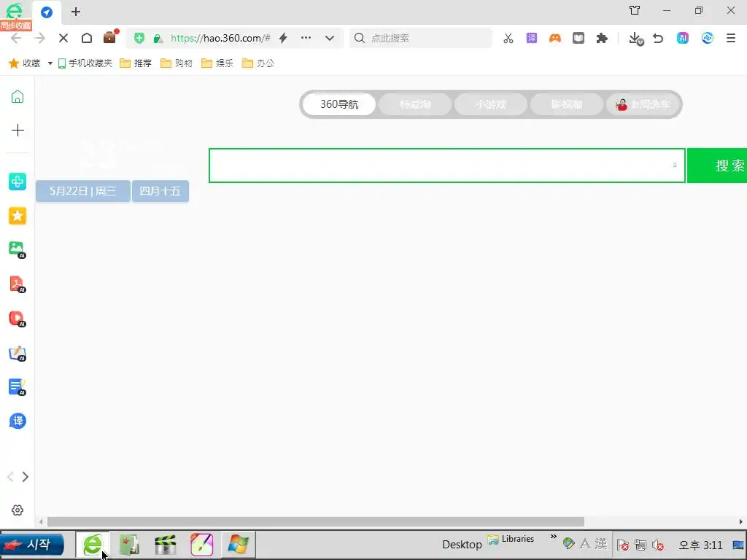Toggle the lightning speed mode icon

click(x=283, y=38)
